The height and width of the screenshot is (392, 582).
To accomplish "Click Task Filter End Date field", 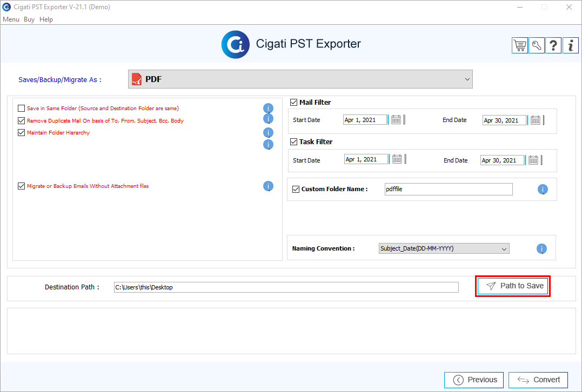I will click(x=502, y=160).
